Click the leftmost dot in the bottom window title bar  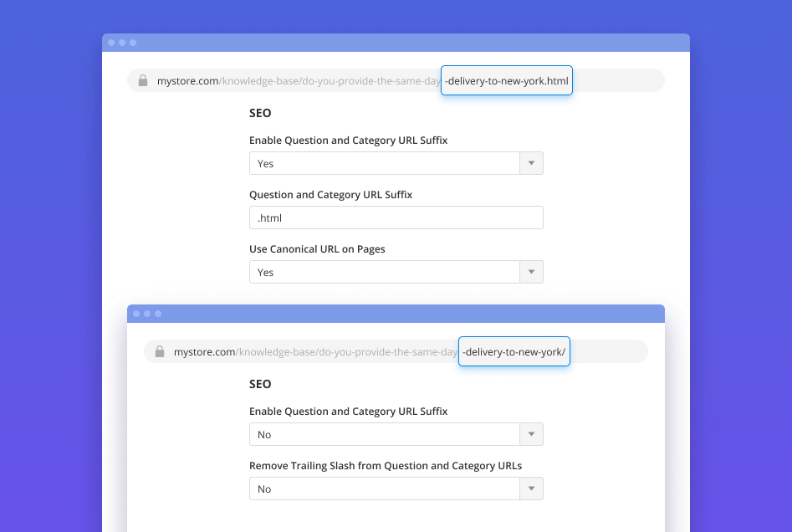point(136,314)
